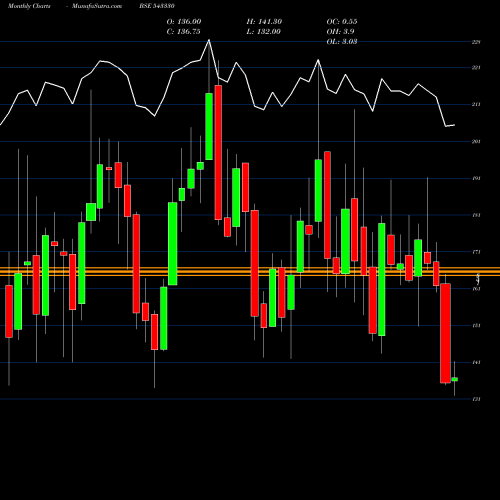Click the highest white line peak near 229
Image resolution: width=500 pixels, height=500 pixels.
[209, 40]
